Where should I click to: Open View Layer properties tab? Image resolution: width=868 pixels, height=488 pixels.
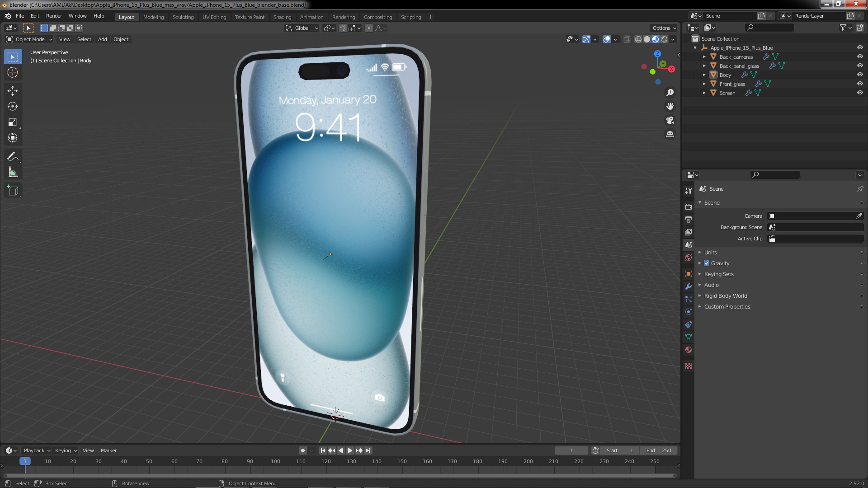pyautogui.click(x=689, y=232)
